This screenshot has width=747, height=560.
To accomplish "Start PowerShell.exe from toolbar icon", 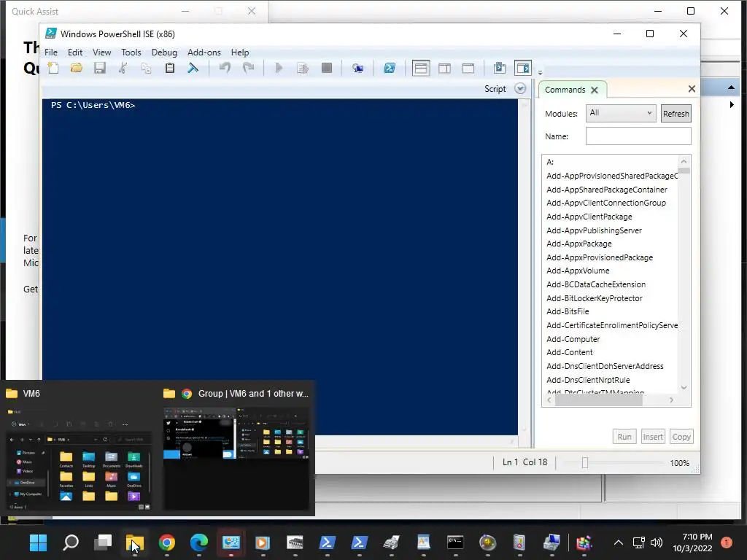I will click(x=390, y=68).
